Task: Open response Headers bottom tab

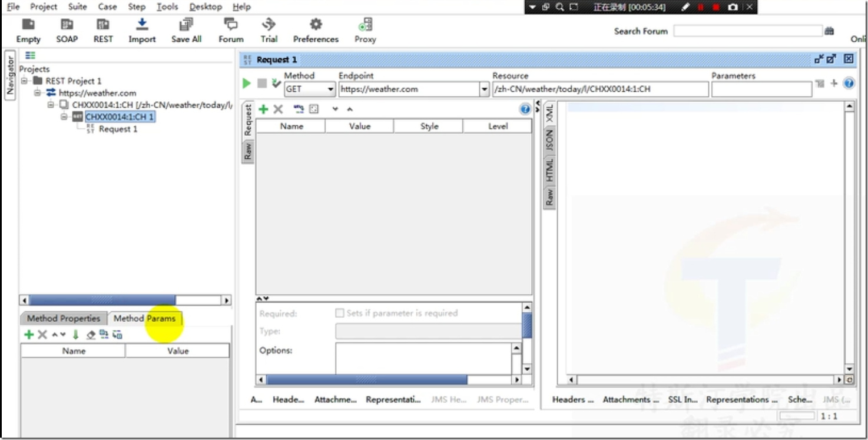Action: [572, 399]
